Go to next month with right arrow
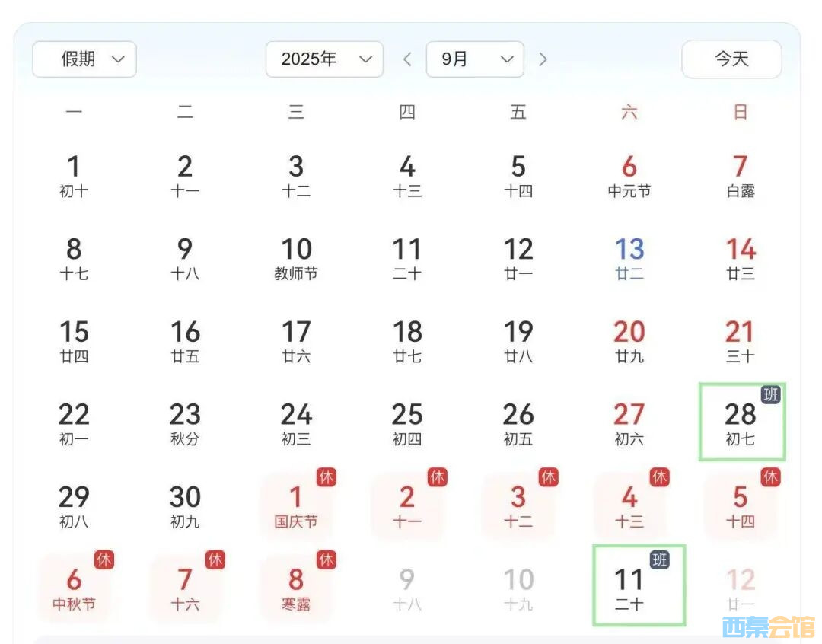 (x=543, y=59)
